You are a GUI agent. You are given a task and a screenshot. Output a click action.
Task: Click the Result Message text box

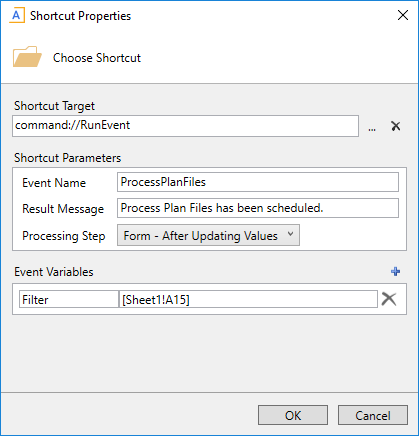(x=258, y=208)
